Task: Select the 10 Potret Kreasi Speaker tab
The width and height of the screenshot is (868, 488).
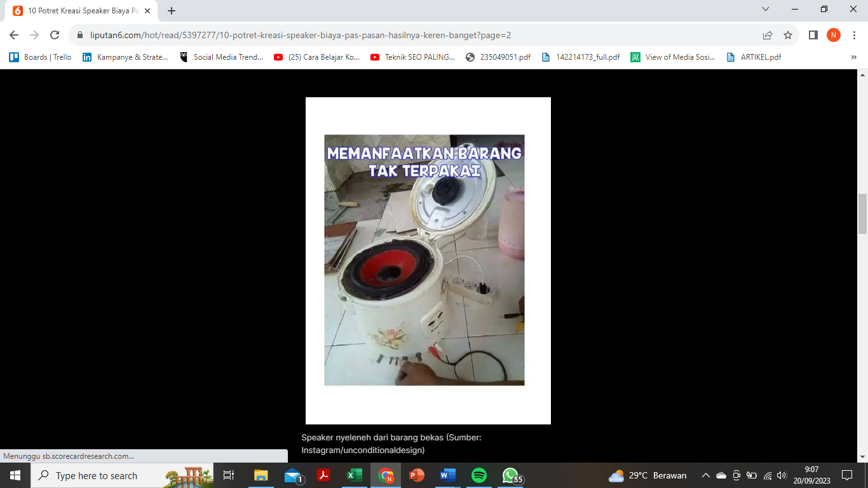Action: tap(79, 11)
